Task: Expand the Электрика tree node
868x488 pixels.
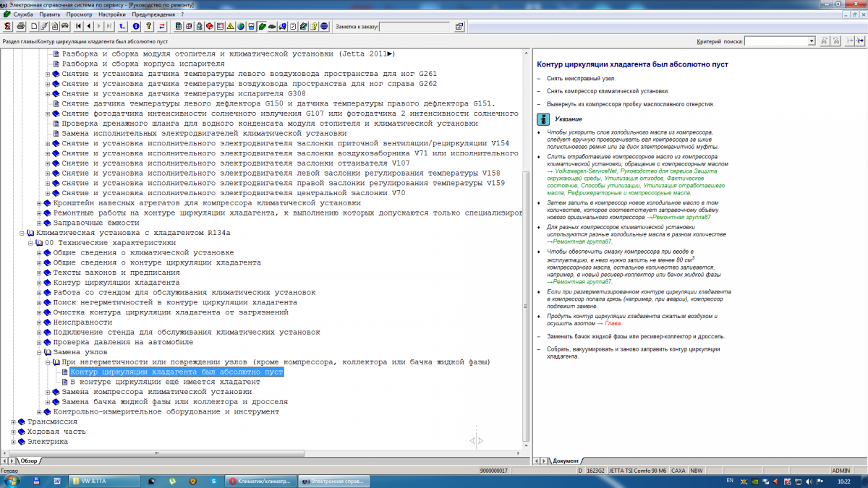Action: (12, 441)
